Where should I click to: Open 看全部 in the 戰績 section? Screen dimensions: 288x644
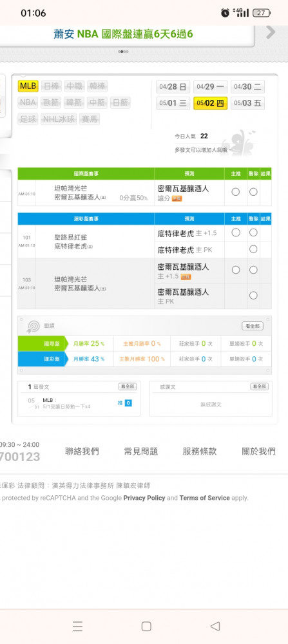(253, 326)
